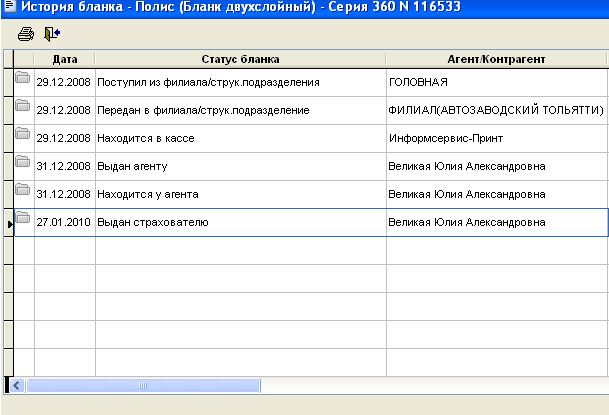Image resolution: width=609 pixels, height=415 pixels.
Task: Click cell 'ФИЛИАЛ(АВТОЗАВОДСКИЙ ТОЛЬЯТТИ)'
Action: click(498, 111)
